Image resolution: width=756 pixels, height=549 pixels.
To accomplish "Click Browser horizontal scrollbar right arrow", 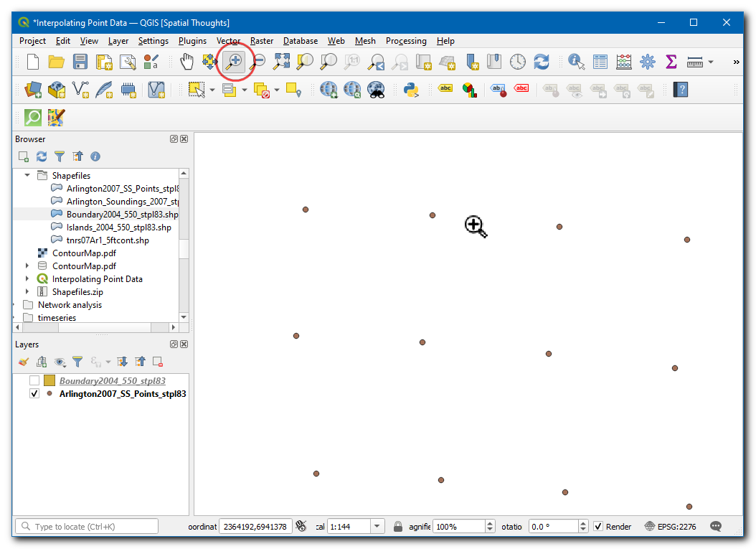I will point(173,327).
